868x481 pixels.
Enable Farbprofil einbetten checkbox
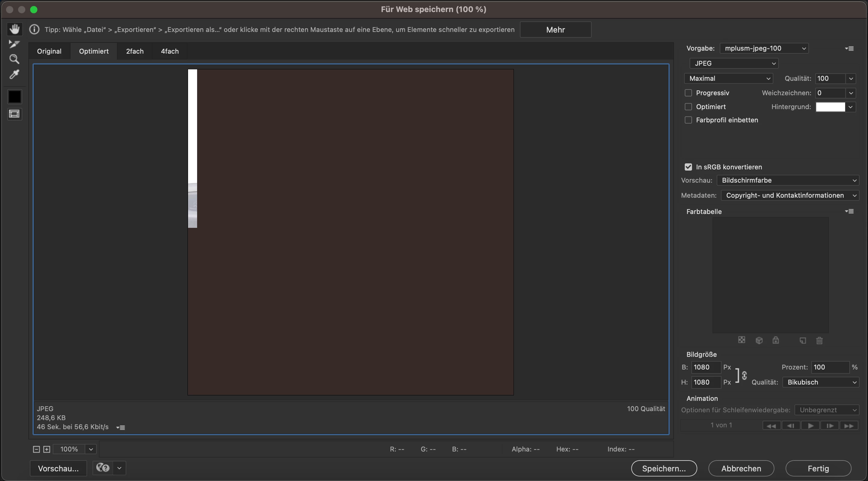pyautogui.click(x=688, y=120)
